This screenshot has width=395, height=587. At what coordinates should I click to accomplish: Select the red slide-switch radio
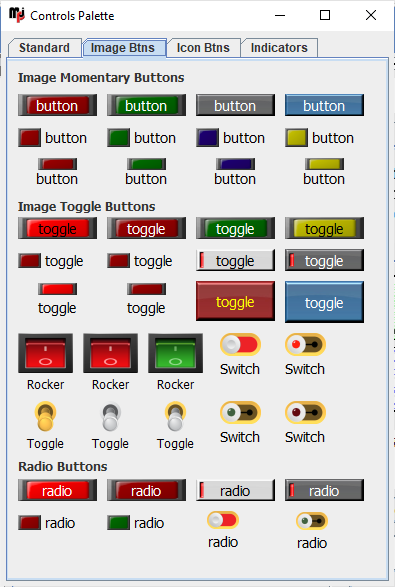pyautogui.click(x=223, y=530)
